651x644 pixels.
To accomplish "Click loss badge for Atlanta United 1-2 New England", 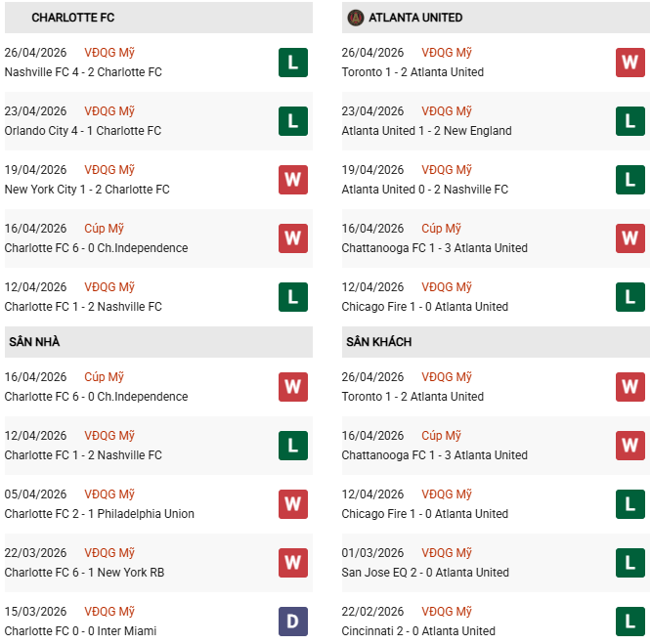I will pyautogui.click(x=629, y=121).
